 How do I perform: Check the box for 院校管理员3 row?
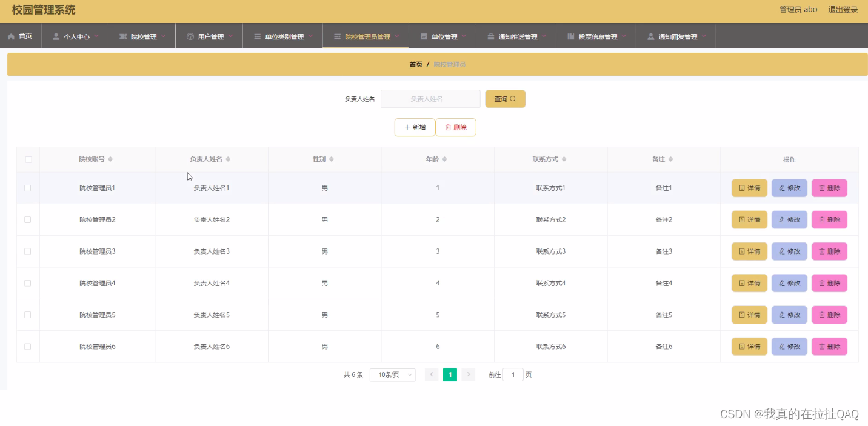click(x=28, y=251)
